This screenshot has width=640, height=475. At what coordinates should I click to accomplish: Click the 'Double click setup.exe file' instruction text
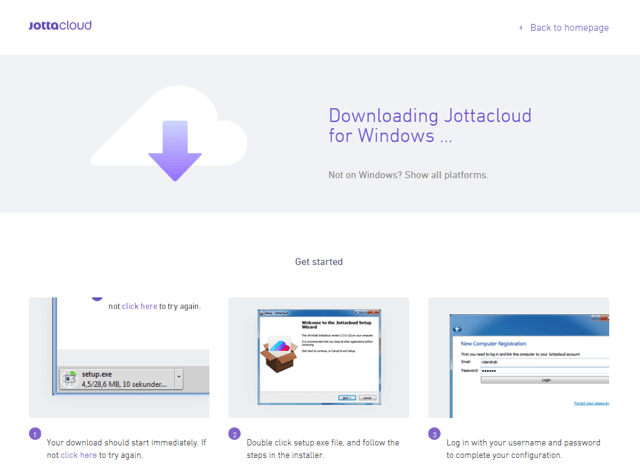tap(323, 448)
